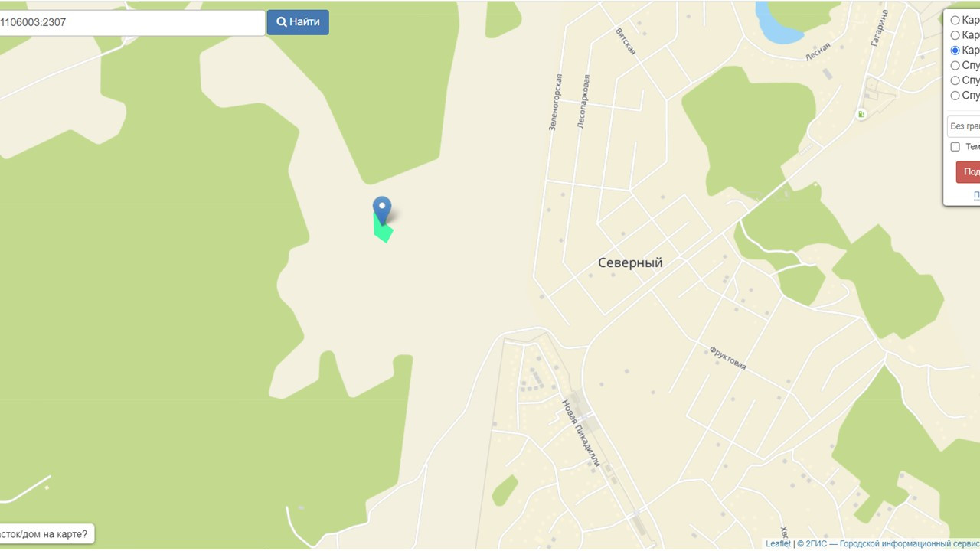Select the second Спу satellite layer radio
The height and width of the screenshot is (551, 980).
[955, 80]
